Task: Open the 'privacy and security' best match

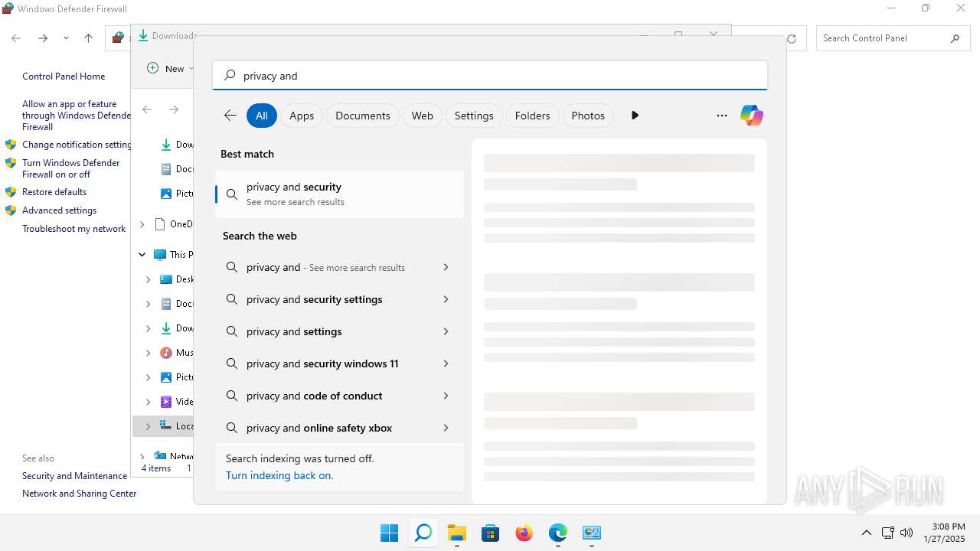Action: [x=340, y=194]
